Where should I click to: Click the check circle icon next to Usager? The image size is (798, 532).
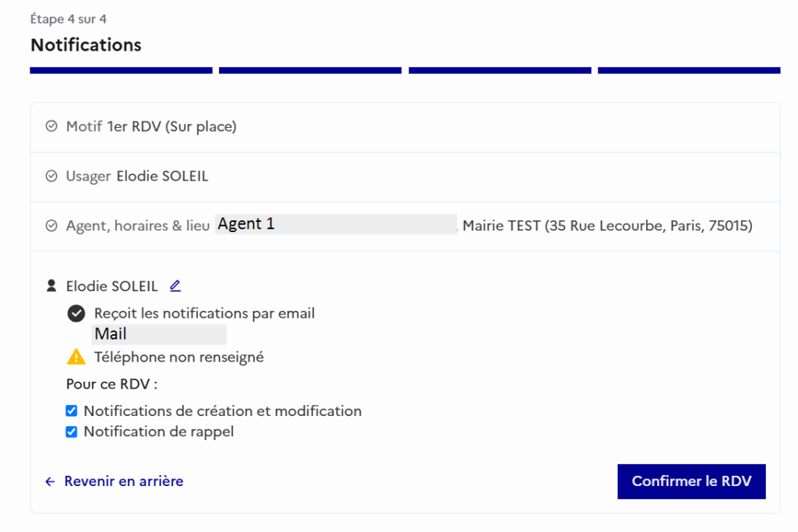tap(51, 176)
